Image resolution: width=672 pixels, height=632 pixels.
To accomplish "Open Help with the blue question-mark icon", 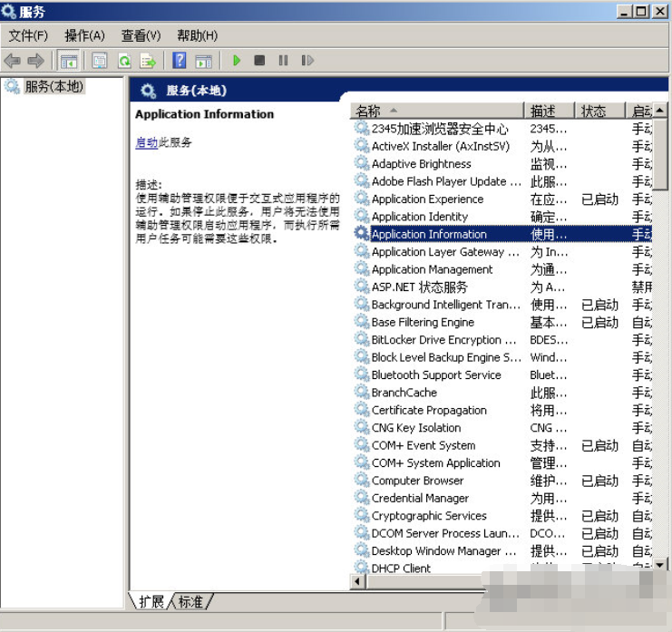I will click(179, 61).
